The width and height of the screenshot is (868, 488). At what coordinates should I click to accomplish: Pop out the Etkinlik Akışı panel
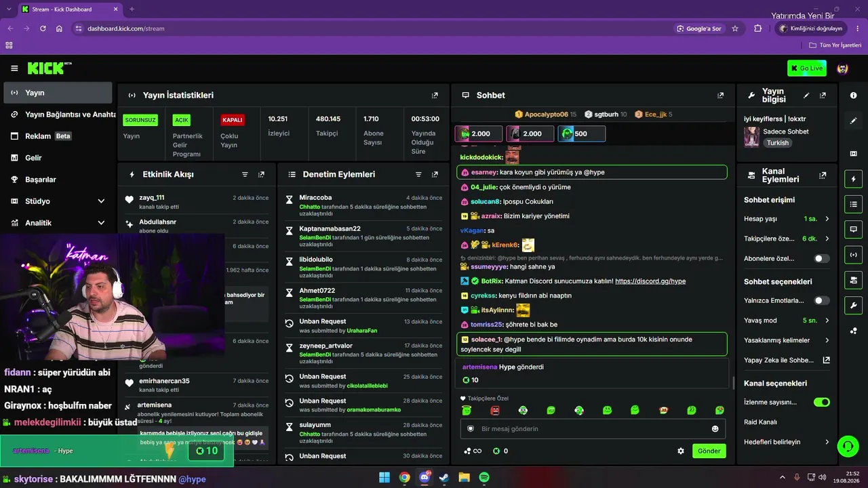pos(261,174)
